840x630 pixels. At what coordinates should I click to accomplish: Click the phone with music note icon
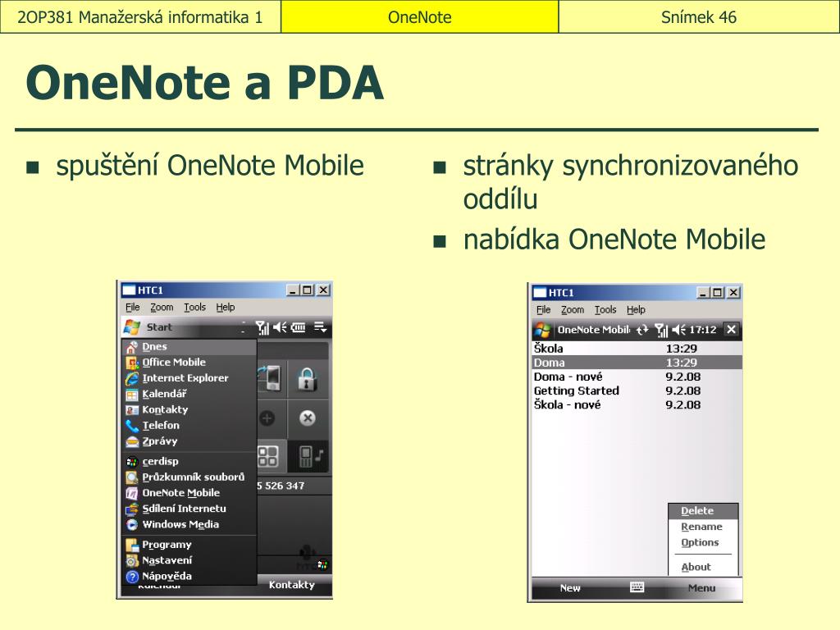pos(311,456)
